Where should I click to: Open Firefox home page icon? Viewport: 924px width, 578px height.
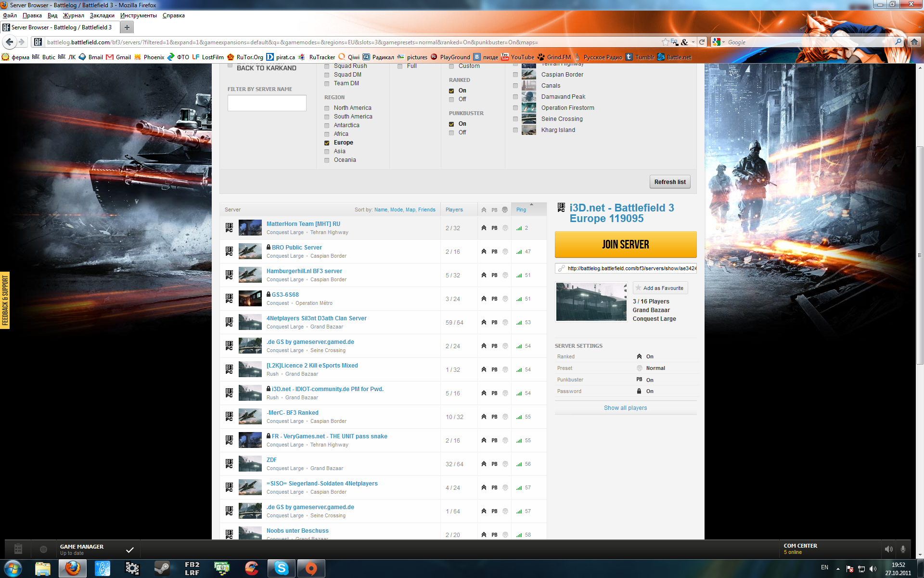914,42
